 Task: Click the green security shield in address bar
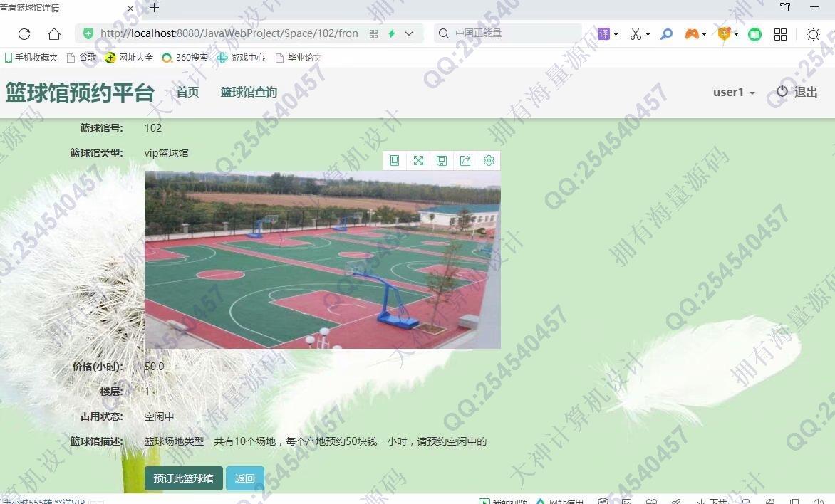(88, 33)
